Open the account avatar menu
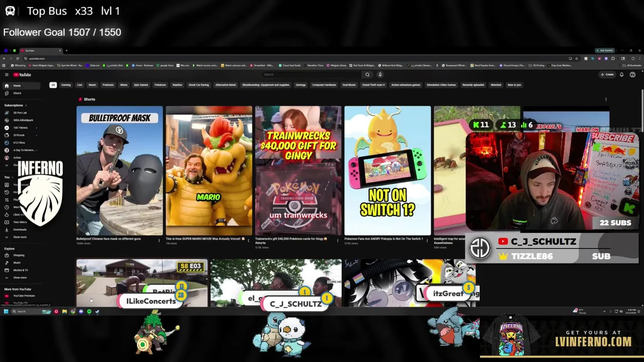 click(632, 74)
